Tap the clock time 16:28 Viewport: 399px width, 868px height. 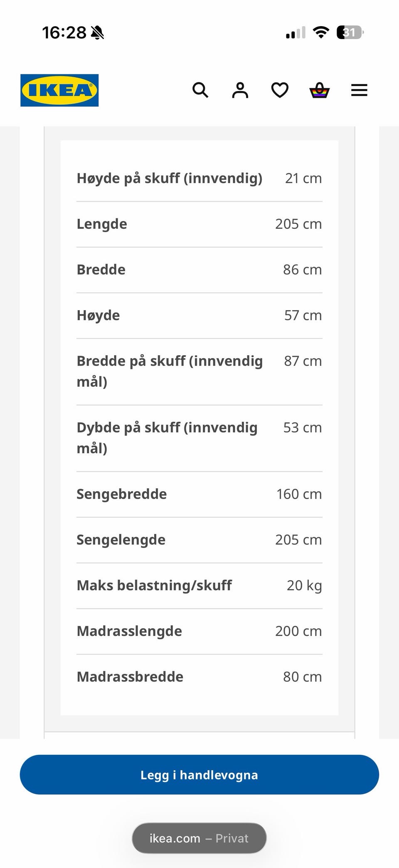[64, 32]
